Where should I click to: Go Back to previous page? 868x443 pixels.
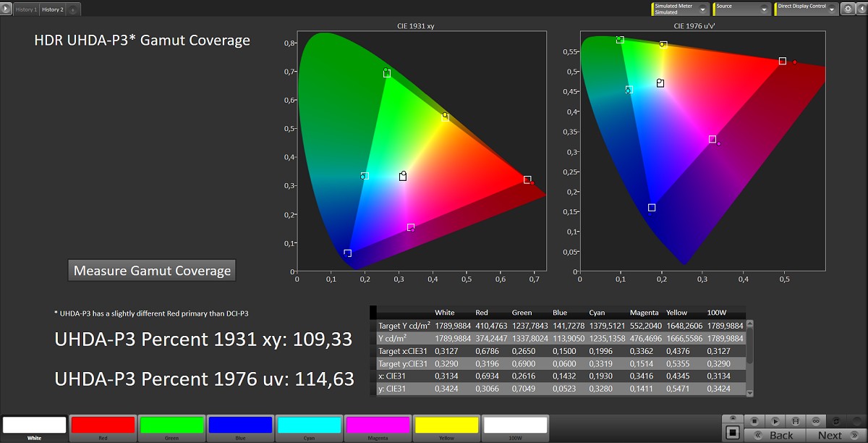(x=774, y=435)
